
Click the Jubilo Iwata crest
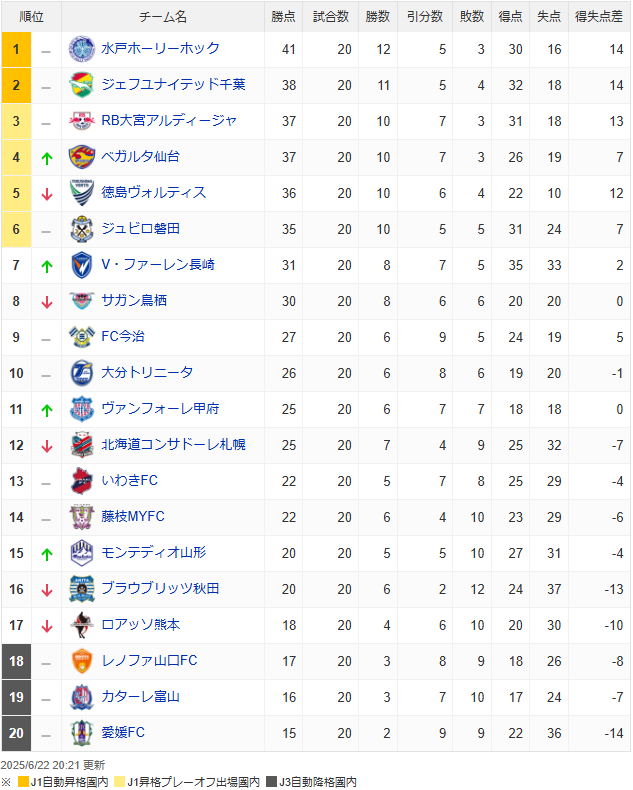[x=81, y=229]
